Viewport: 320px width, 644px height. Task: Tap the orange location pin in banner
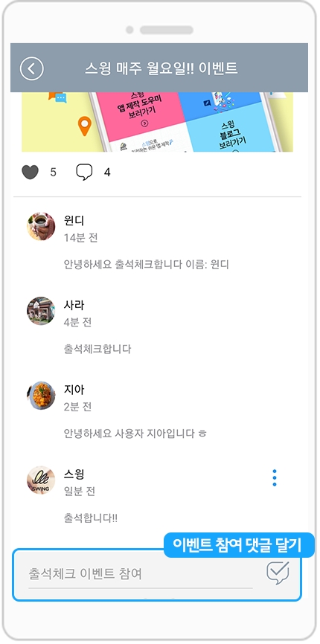(84, 126)
